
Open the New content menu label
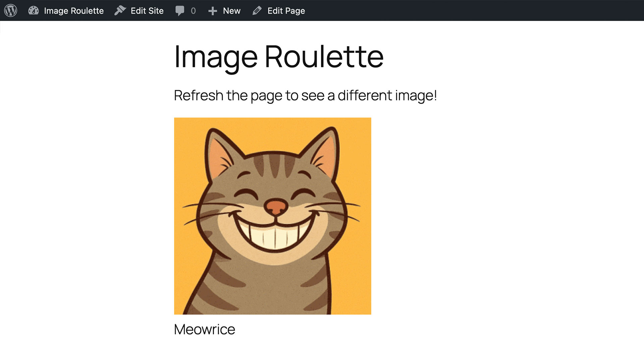[x=231, y=11]
